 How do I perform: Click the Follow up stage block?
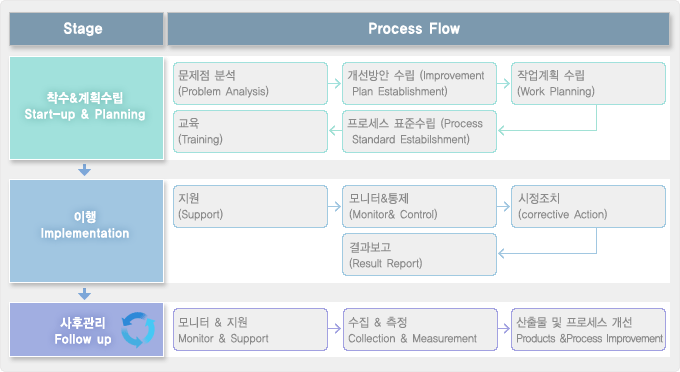tap(86, 330)
